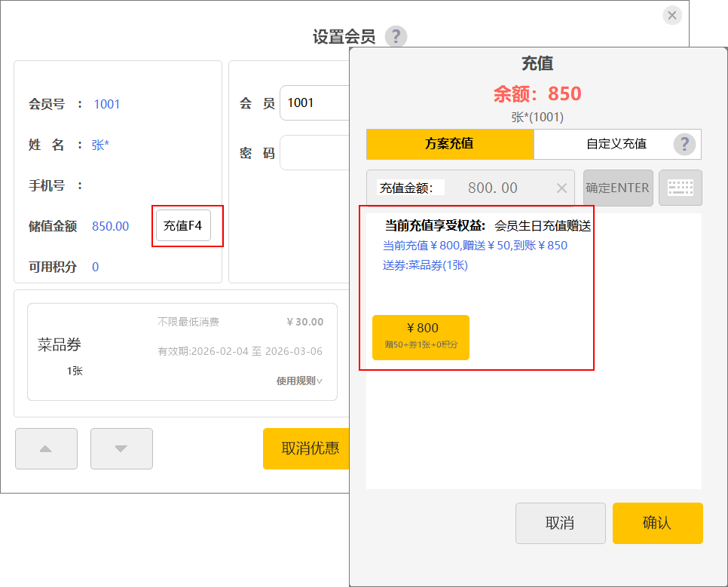Click the 会员 input field containing 1001

click(x=317, y=103)
